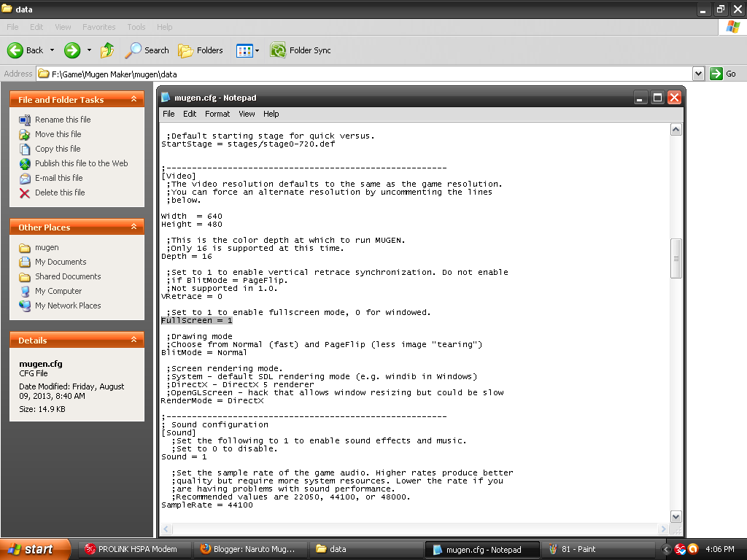The width and height of the screenshot is (747, 560).
Task: Click the orange antivirus tray icon
Action: tap(693, 549)
